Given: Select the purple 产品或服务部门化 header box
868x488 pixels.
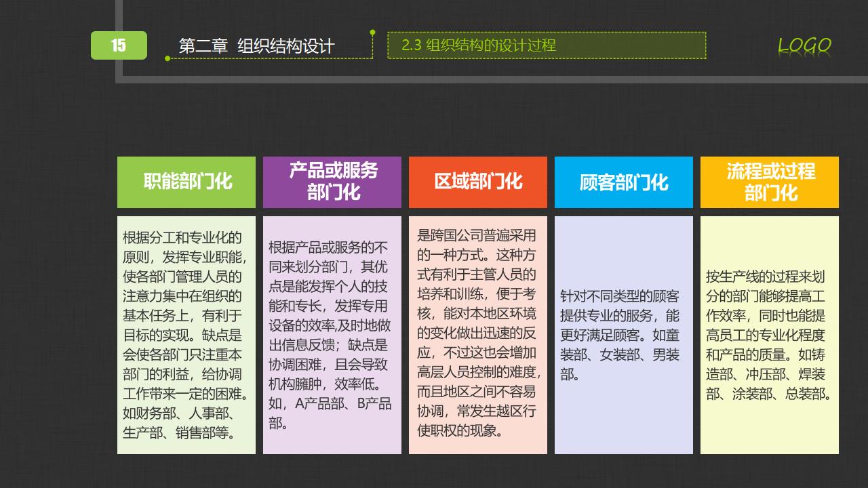Looking at the screenshot, I should point(332,182).
